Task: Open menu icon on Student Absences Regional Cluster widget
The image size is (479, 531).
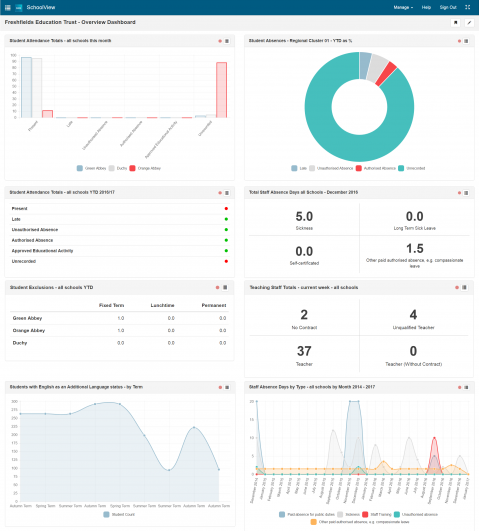Action: [x=466, y=41]
